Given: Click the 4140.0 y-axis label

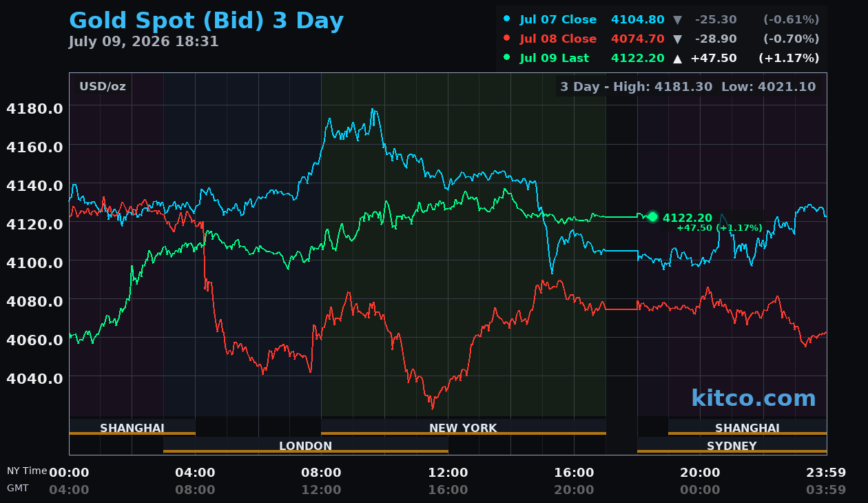Looking at the screenshot, I should (34, 186).
